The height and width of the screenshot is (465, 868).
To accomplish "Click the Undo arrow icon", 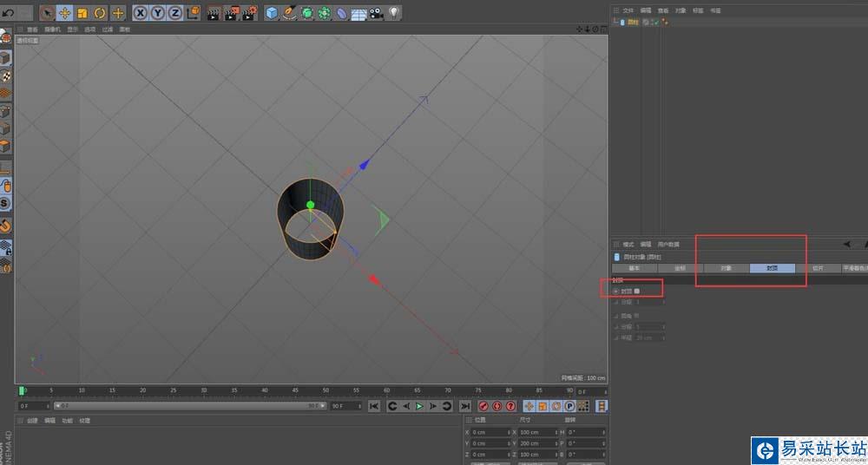I will pyautogui.click(x=8, y=13).
